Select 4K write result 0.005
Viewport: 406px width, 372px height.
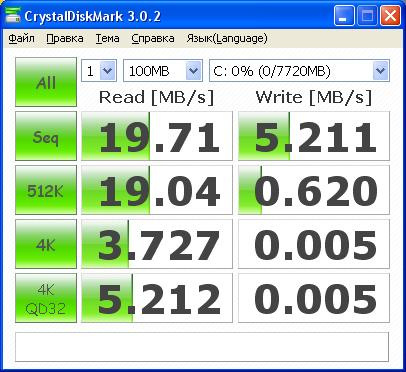point(314,244)
